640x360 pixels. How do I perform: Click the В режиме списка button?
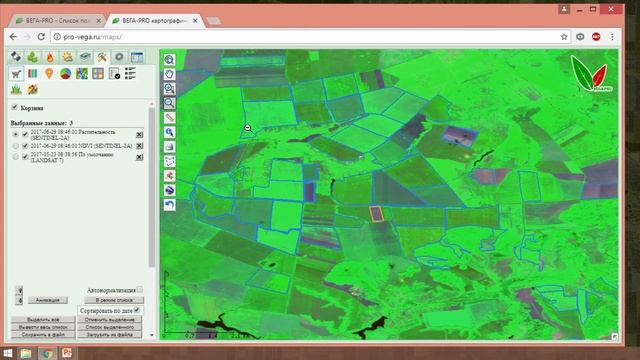(x=114, y=300)
